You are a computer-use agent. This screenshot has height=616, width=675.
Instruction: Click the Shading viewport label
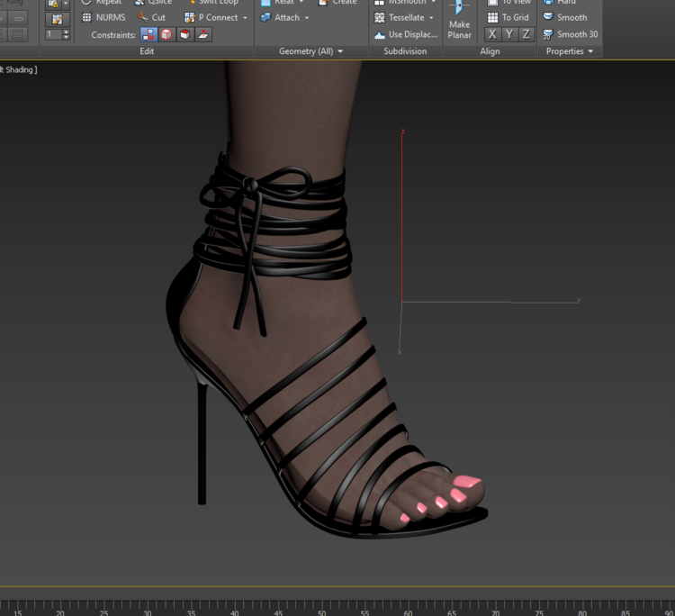click(19, 69)
